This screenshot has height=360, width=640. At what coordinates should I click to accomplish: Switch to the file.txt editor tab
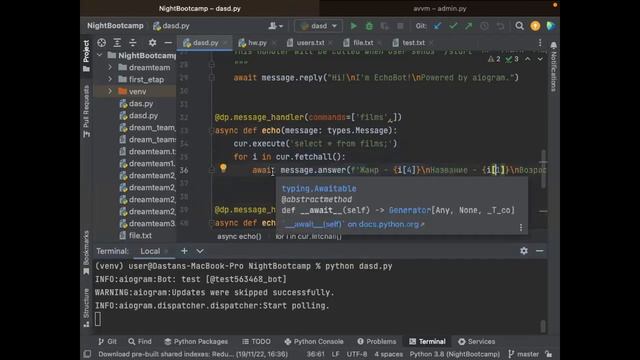(x=362, y=42)
